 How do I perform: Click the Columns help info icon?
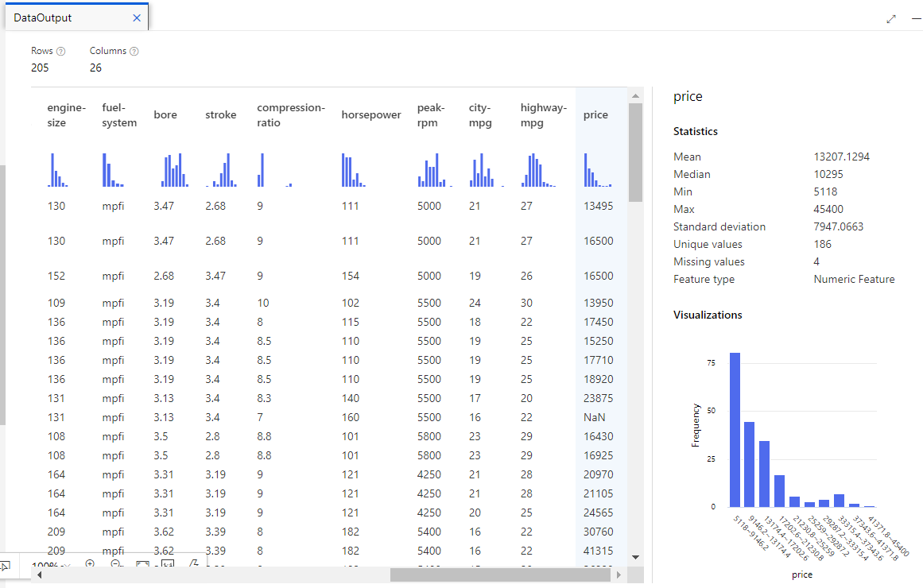pyautogui.click(x=134, y=52)
